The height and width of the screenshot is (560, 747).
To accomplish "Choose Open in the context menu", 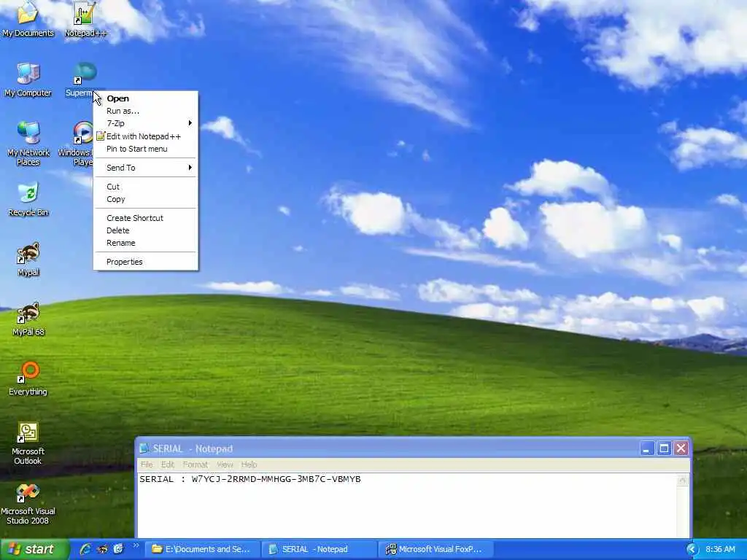I will (x=145, y=98).
